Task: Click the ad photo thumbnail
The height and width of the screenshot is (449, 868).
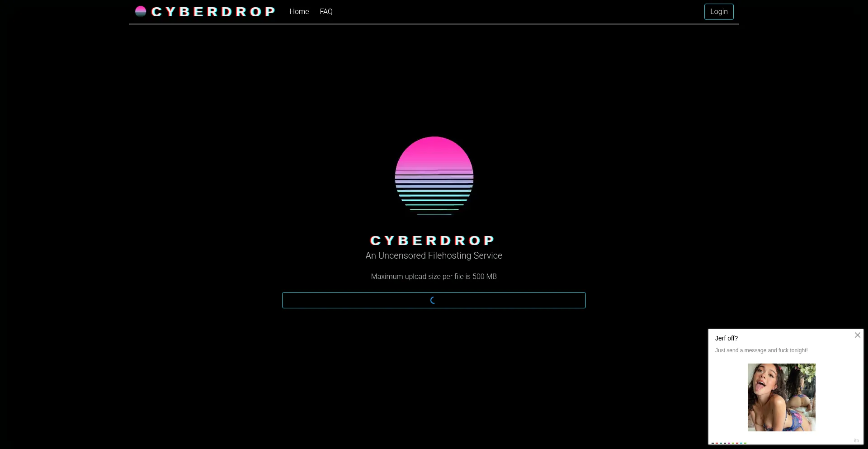Action: pos(782,397)
